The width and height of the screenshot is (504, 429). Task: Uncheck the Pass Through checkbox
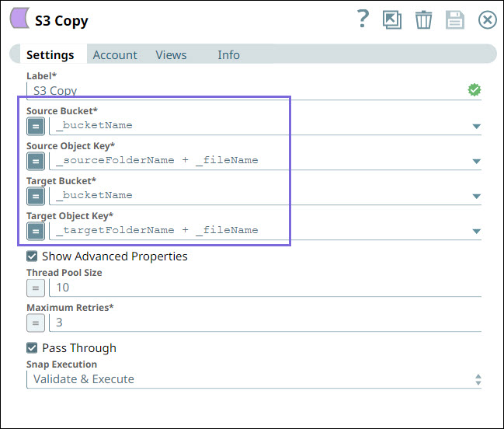click(x=32, y=348)
